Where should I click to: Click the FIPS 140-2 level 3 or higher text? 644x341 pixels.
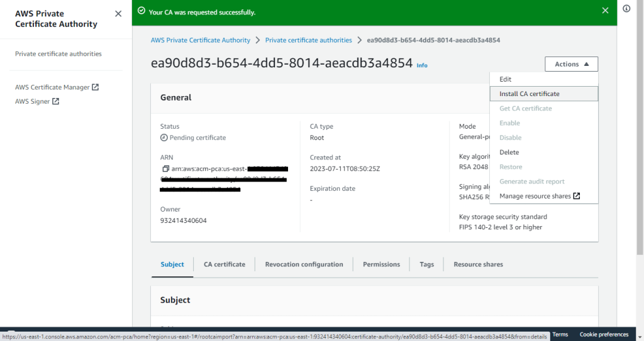click(x=500, y=227)
